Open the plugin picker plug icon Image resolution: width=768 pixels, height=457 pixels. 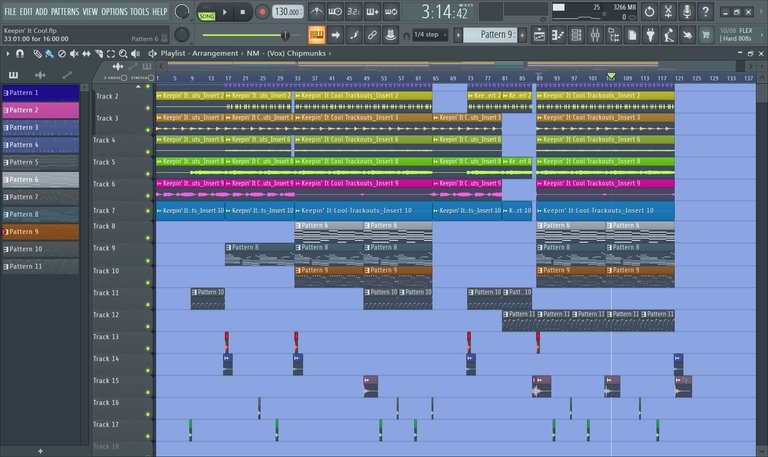(650, 35)
